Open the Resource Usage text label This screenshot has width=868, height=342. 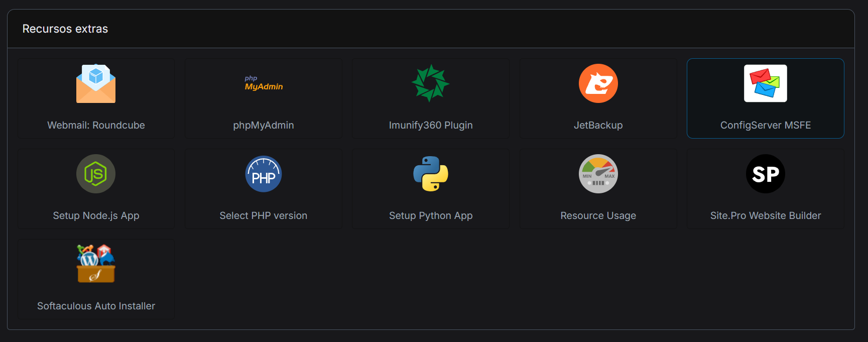(x=598, y=215)
